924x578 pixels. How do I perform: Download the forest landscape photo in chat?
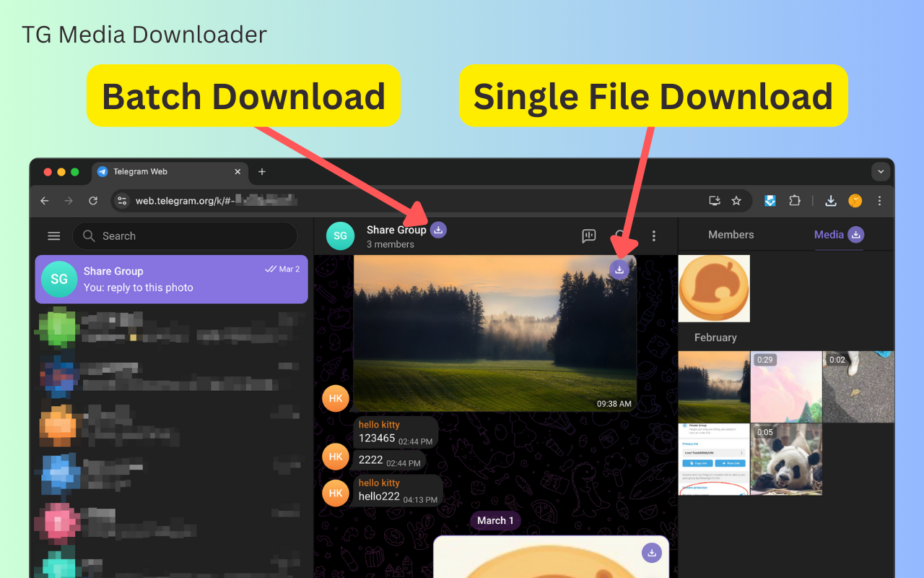click(x=619, y=269)
